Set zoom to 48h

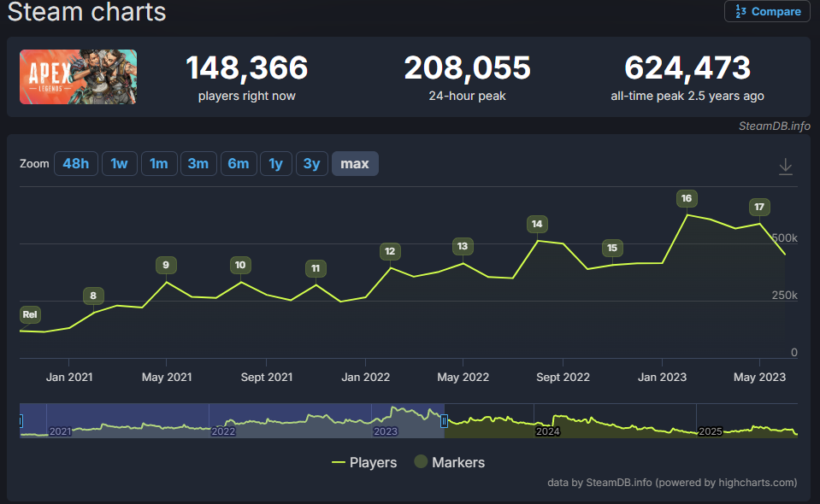[x=76, y=163]
